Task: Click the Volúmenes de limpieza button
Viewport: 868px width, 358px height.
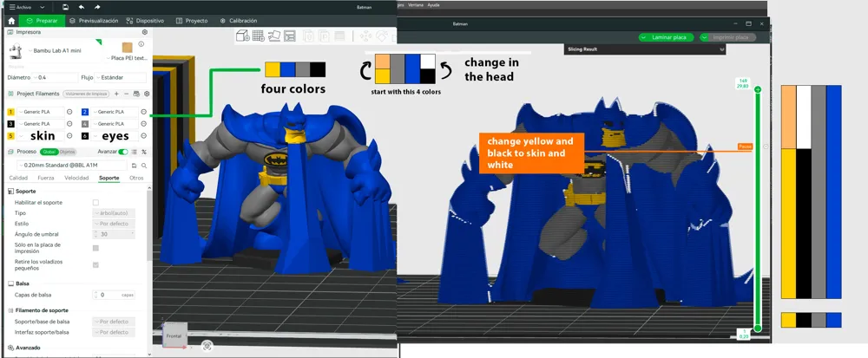Action: [85, 94]
